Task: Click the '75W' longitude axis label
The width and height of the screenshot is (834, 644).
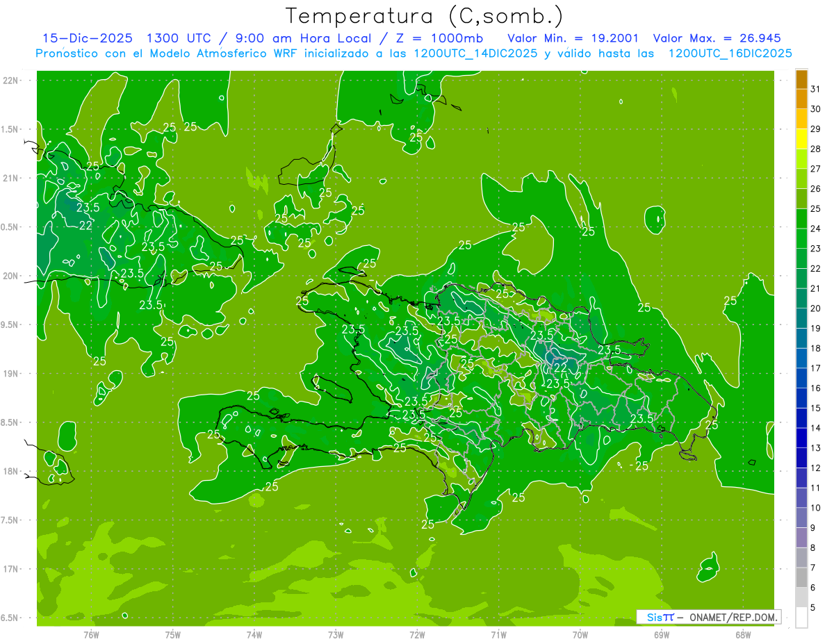Action: 173,634
